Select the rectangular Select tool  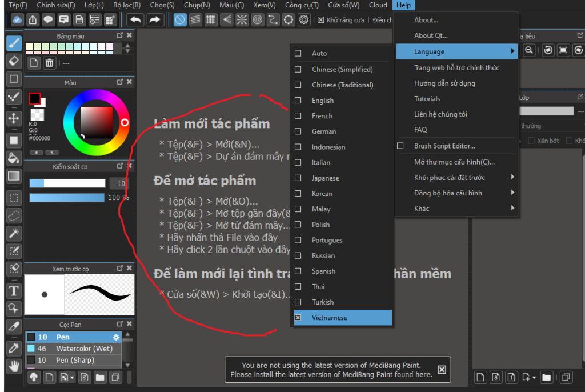pos(14,198)
